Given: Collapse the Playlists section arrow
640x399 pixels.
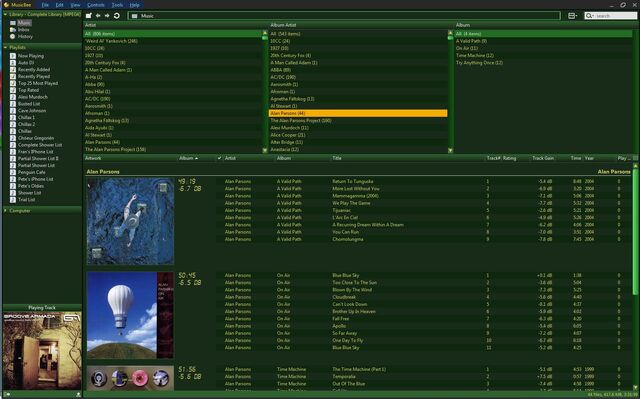Looking at the screenshot, I should [5, 47].
